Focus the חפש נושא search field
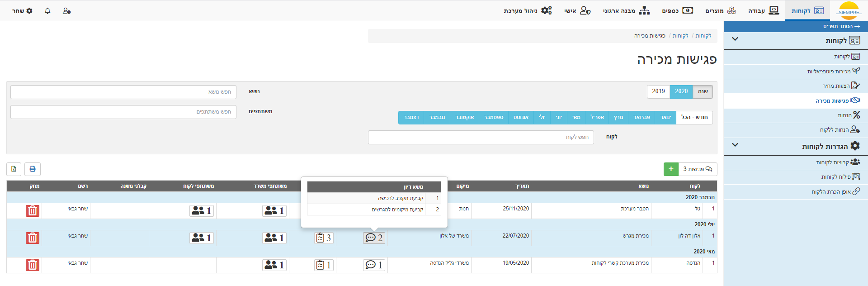This screenshot has width=868, height=286. (x=123, y=92)
